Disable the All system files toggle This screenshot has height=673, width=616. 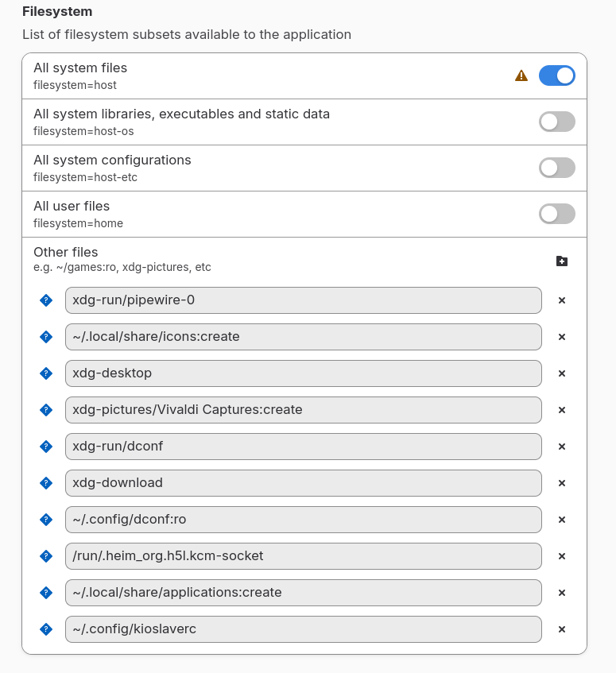[556, 75]
